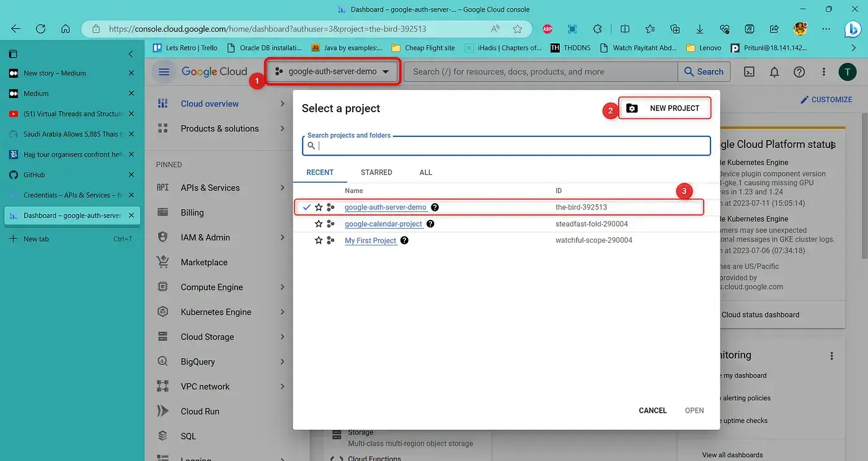
Task: Click help icon next to google-calendar-project
Action: (x=430, y=224)
